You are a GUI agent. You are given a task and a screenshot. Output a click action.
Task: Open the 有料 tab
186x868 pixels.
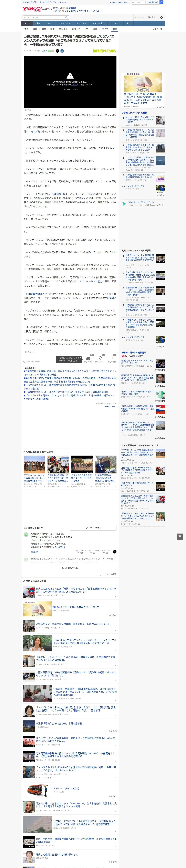click(128, 24)
